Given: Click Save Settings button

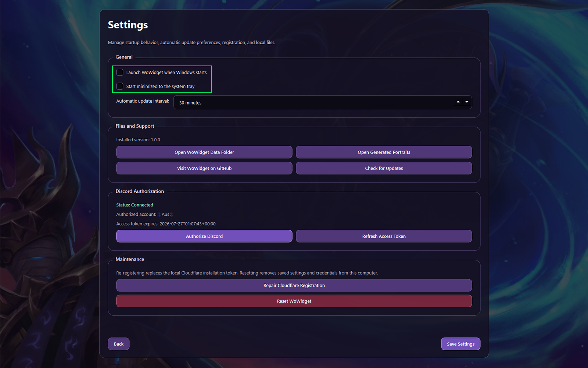Looking at the screenshot, I should [x=460, y=344].
